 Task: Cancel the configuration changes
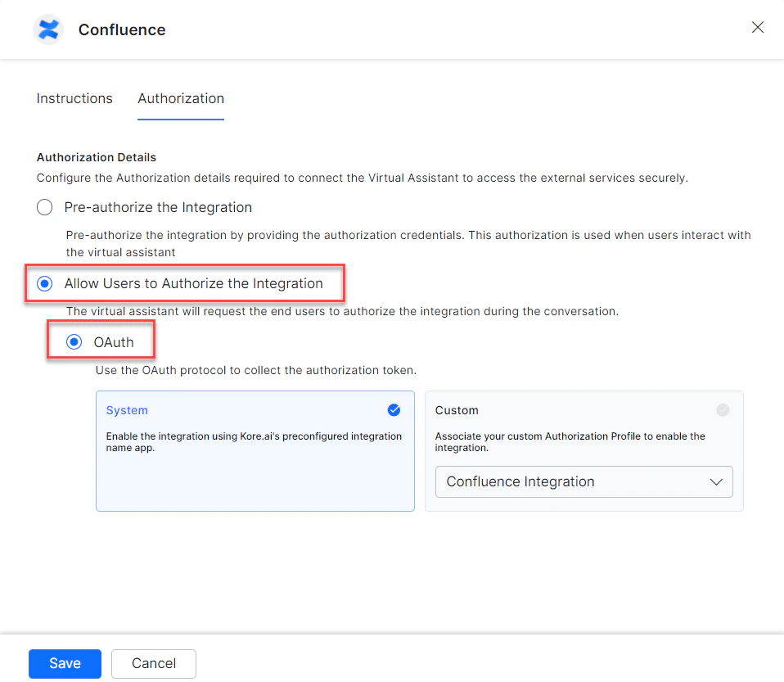coord(153,664)
